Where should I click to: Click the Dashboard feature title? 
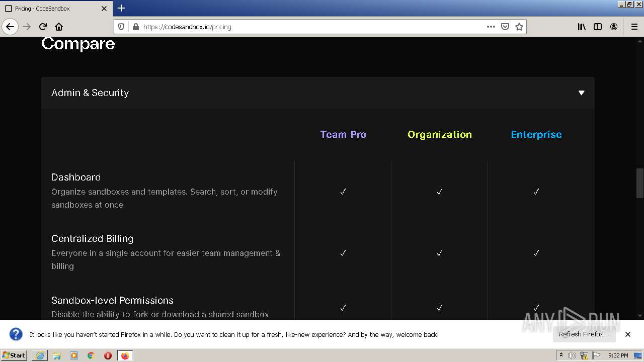(x=76, y=177)
